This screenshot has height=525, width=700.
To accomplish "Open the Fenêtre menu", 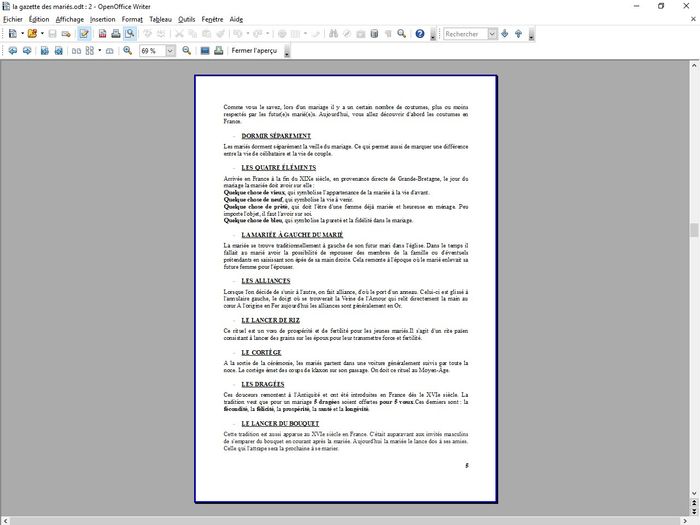I will pos(212,19).
